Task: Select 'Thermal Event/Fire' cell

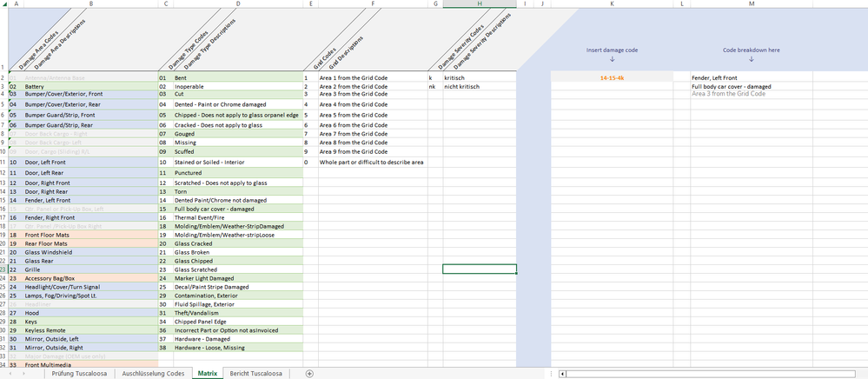Action: click(x=238, y=218)
